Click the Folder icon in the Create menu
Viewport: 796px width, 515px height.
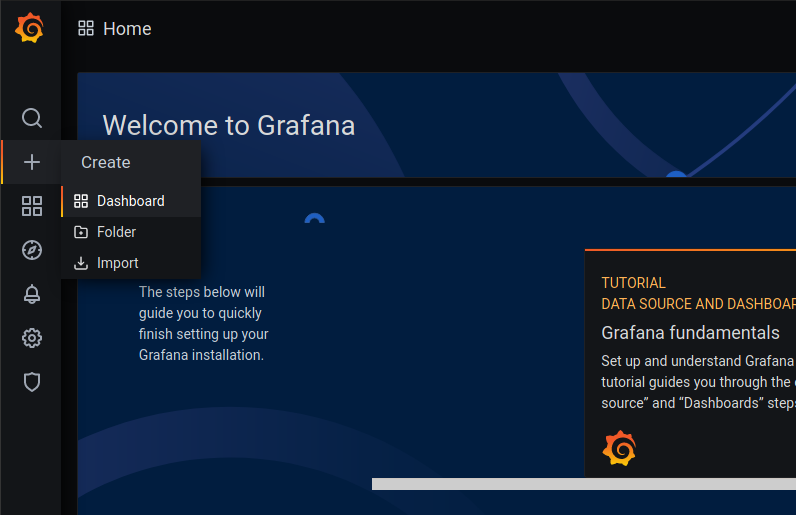[81, 232]
